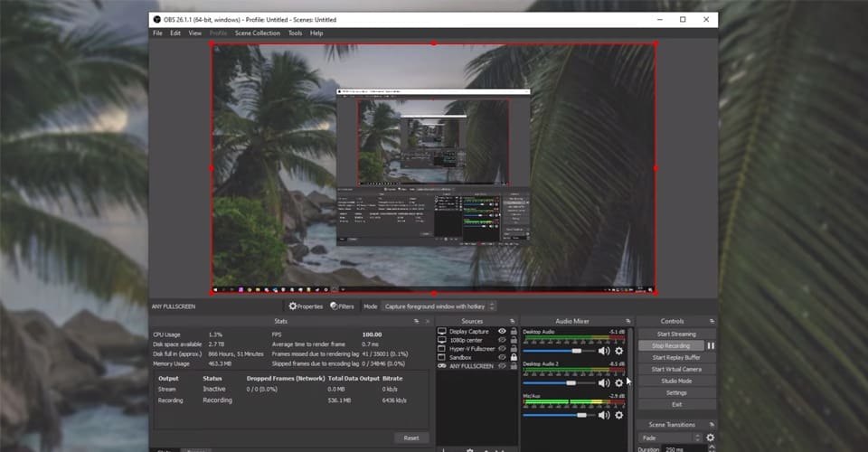This screenshot has height=452, width=868.
Task: Open Desktop Audio gear settings
Action: (x=618, y=351)
